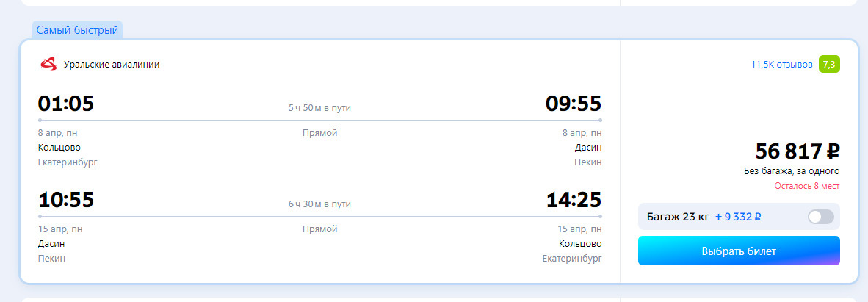
Task: Toggle the Багаж 23 кг switch
Action: click(x=820, y=217)
